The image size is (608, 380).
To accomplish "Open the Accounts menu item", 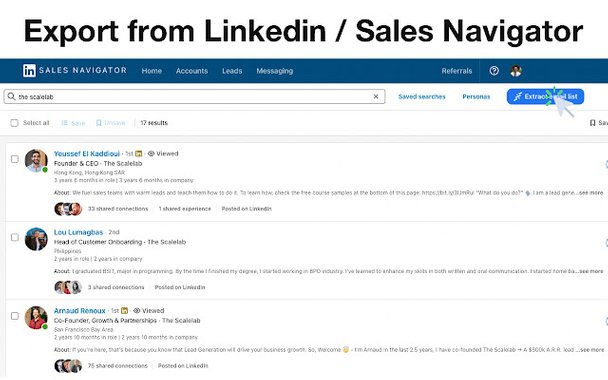I will pos(192,71).
